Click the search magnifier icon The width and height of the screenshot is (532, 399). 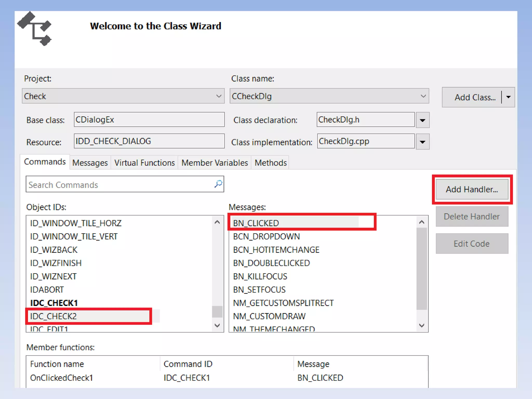coord(218,184)
